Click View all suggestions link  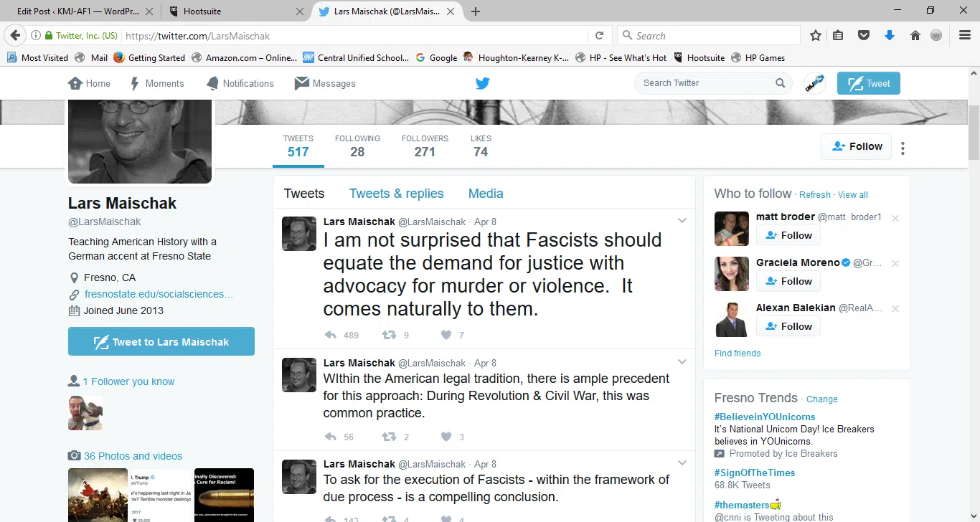pos(853,195)
